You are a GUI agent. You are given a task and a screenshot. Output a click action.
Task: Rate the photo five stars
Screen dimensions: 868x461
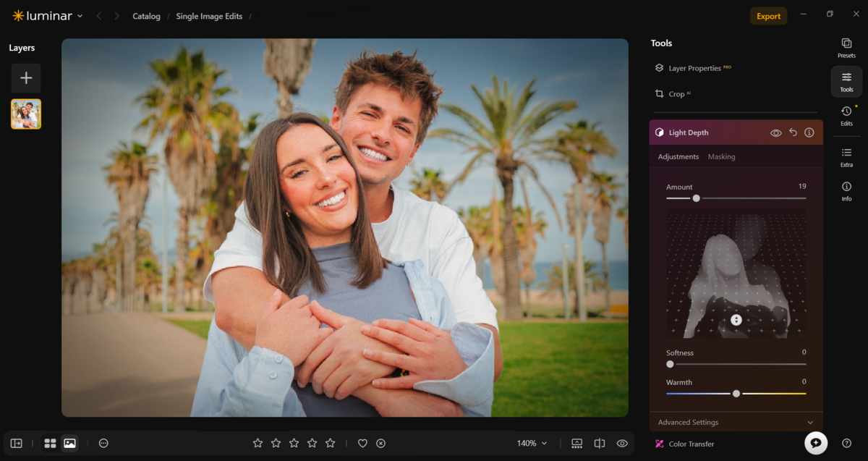pos(330,443)
